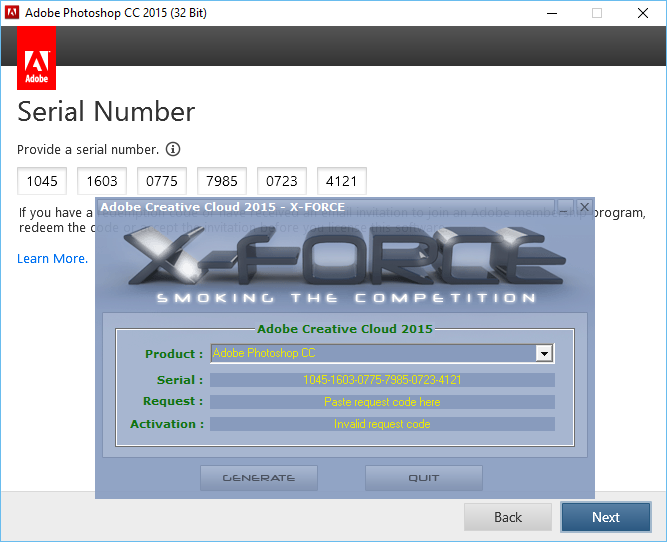
Task: Select the serial field containing 1045
Action: 42,181
